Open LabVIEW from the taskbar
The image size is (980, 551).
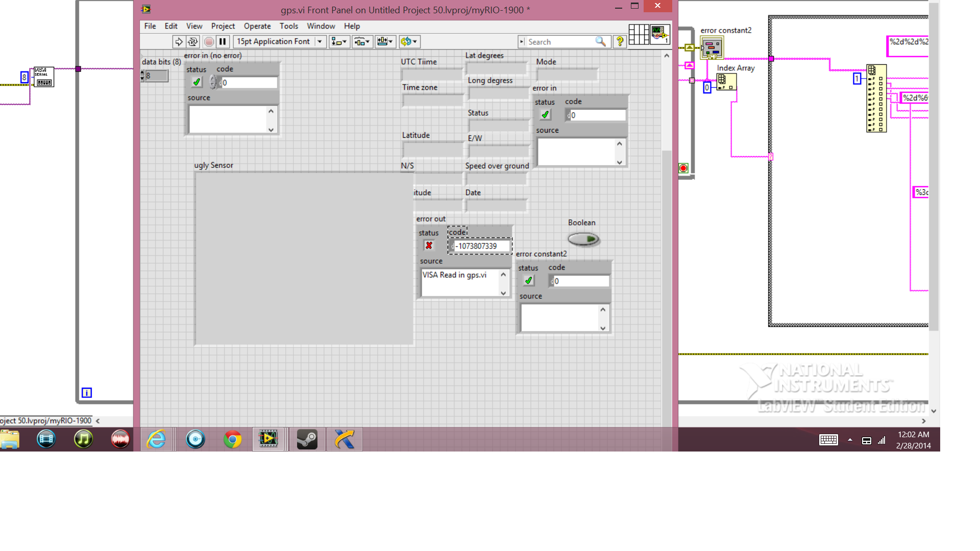[268, 439]
